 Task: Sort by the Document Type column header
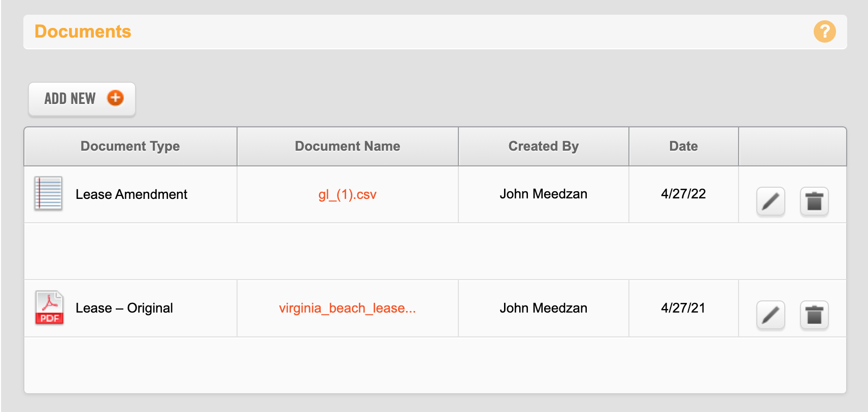pos(130,146)
